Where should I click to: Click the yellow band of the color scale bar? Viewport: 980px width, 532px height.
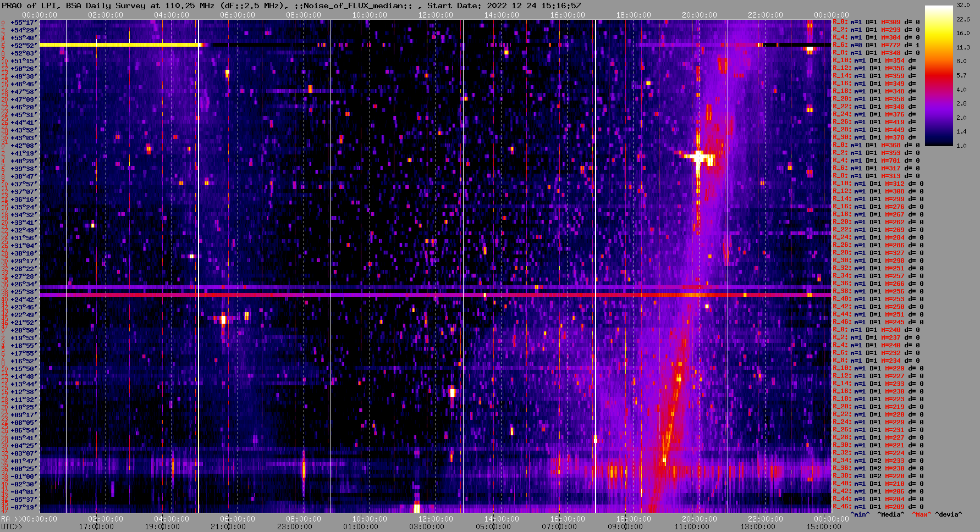[939, 33]
